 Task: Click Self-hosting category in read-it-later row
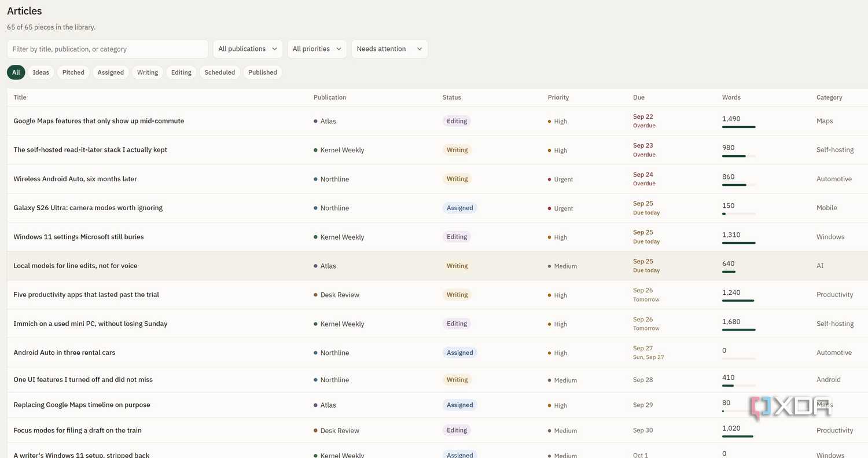835,150
